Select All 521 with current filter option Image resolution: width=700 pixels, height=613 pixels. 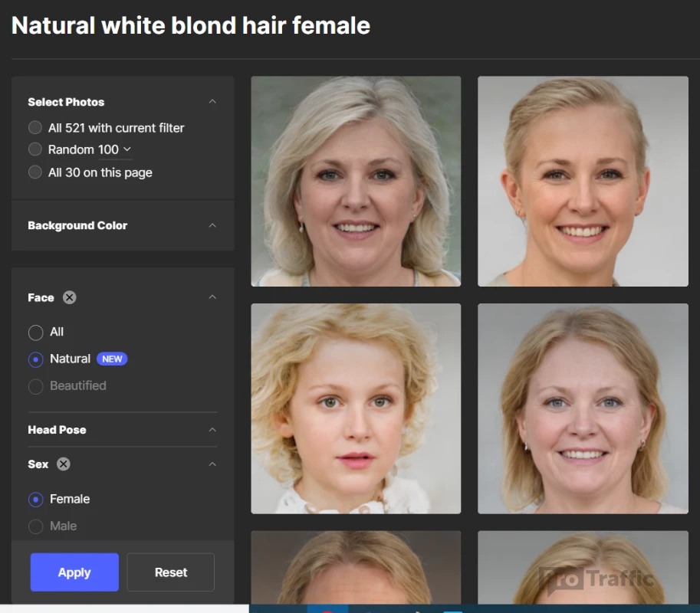pyautogui.click(x=35, y=128)
